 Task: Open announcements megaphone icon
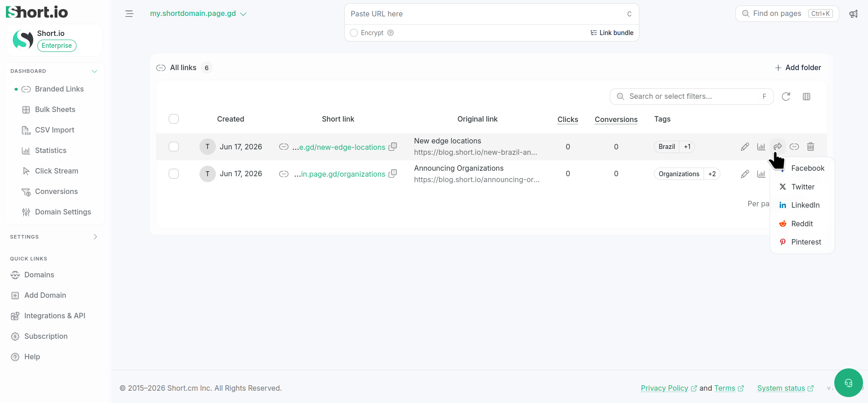pos(853,14)
